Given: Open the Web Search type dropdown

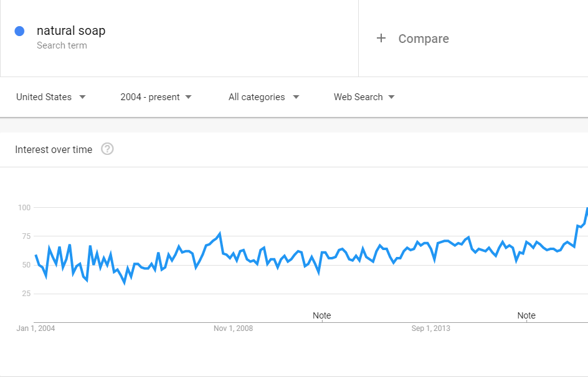Looking at the screenshot, I should pos(364,97).
